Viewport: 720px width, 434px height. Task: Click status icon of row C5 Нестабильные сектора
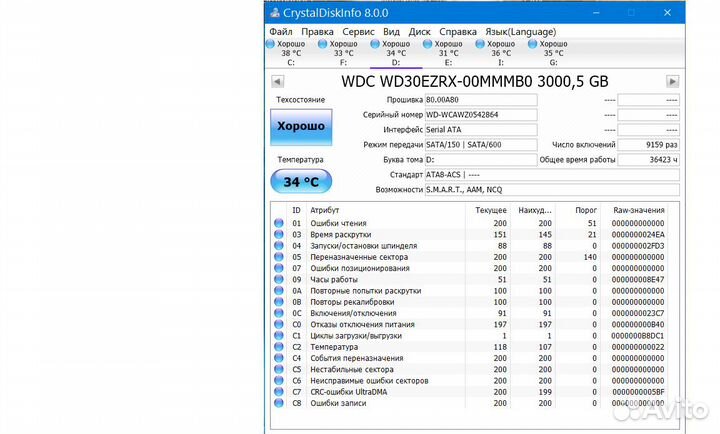279,369
